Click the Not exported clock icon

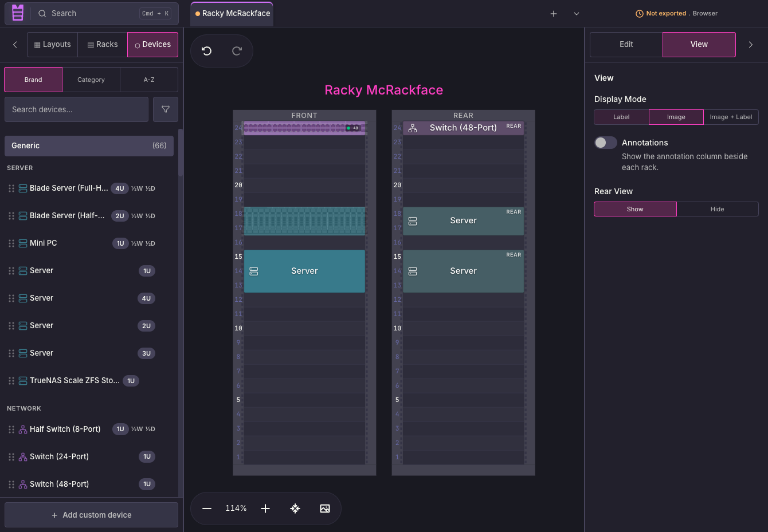click(x=640, y=14)
